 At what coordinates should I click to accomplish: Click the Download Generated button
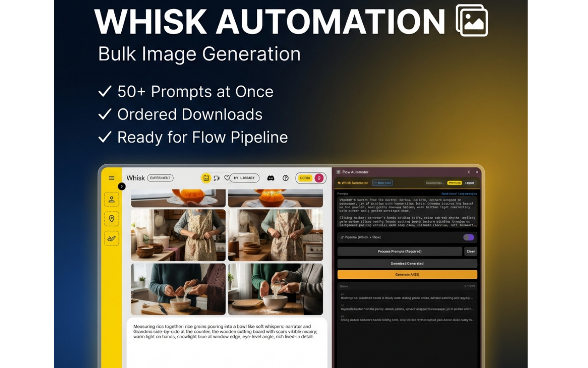[407, 263]
